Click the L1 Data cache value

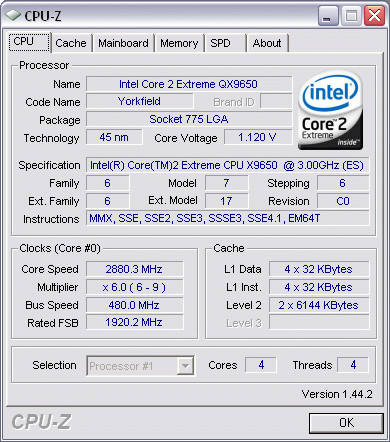319,269
